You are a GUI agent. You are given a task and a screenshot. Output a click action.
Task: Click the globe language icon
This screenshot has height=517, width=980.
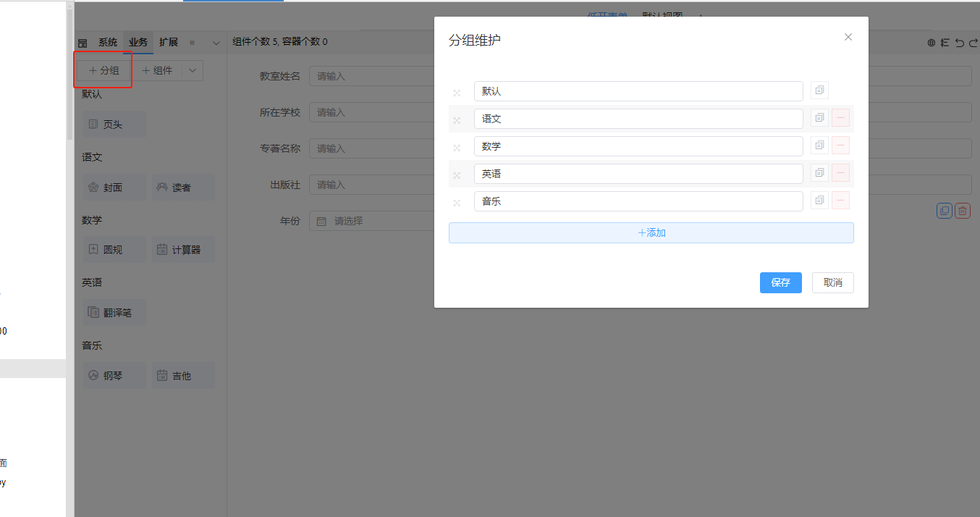pos(932,43)
